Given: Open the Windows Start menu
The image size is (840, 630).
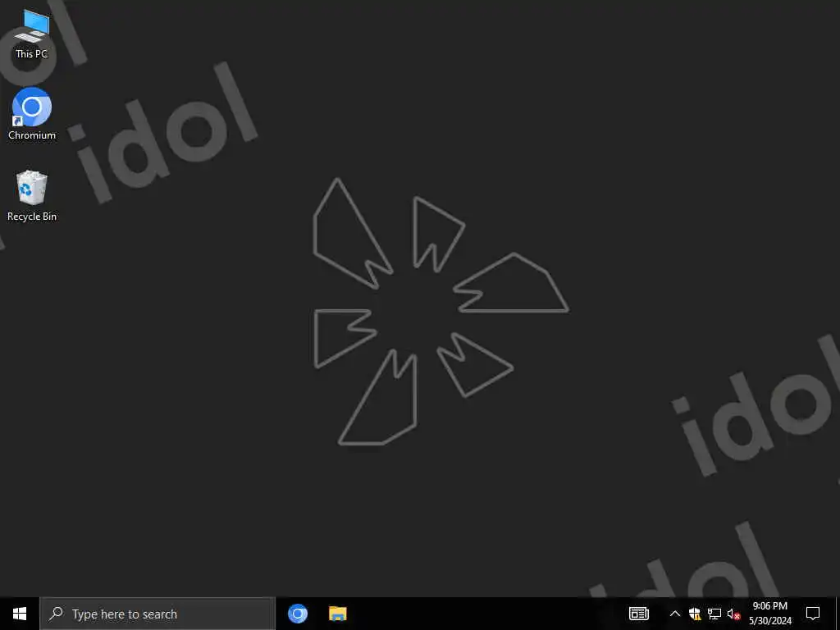Looking at the screenshot, I should (20, 614).
